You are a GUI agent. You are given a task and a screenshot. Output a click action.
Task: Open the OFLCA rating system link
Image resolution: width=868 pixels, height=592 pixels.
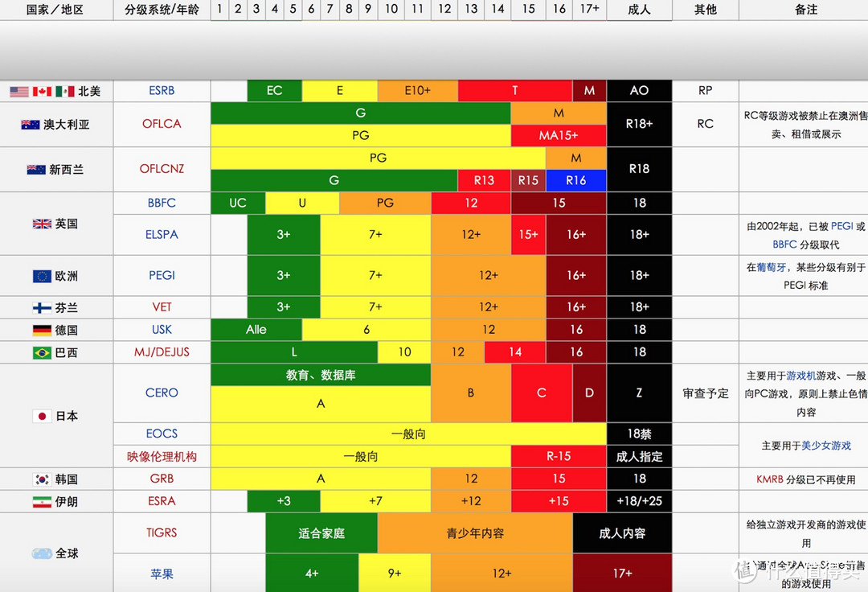tap(162, 124)
